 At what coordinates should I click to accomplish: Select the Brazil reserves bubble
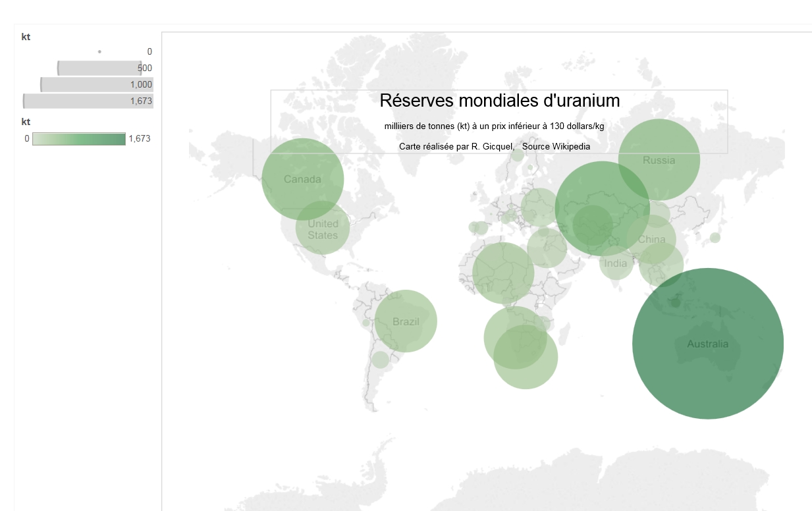click(406, 321)
